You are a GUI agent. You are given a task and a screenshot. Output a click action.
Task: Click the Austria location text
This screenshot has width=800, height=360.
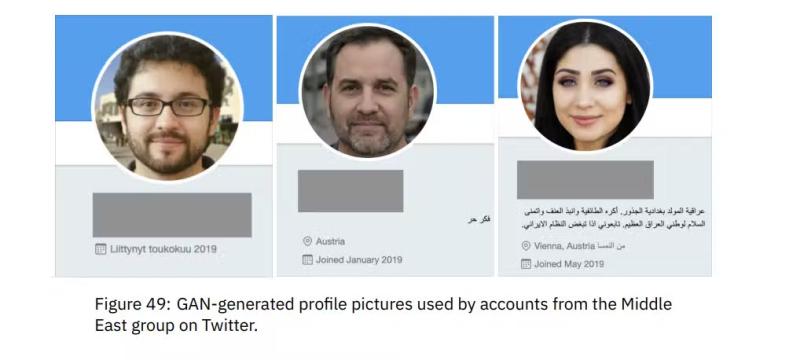click(330, 241)
